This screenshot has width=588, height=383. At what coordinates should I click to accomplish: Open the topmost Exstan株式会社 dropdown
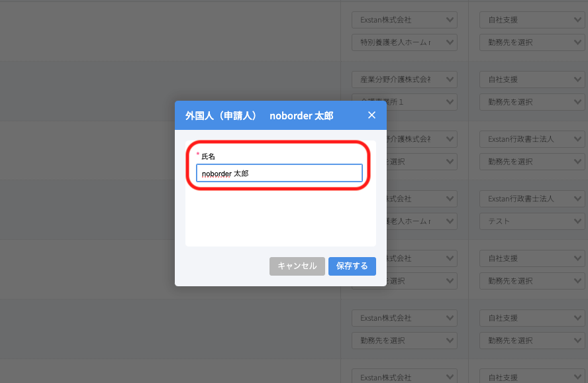point(404,20)
